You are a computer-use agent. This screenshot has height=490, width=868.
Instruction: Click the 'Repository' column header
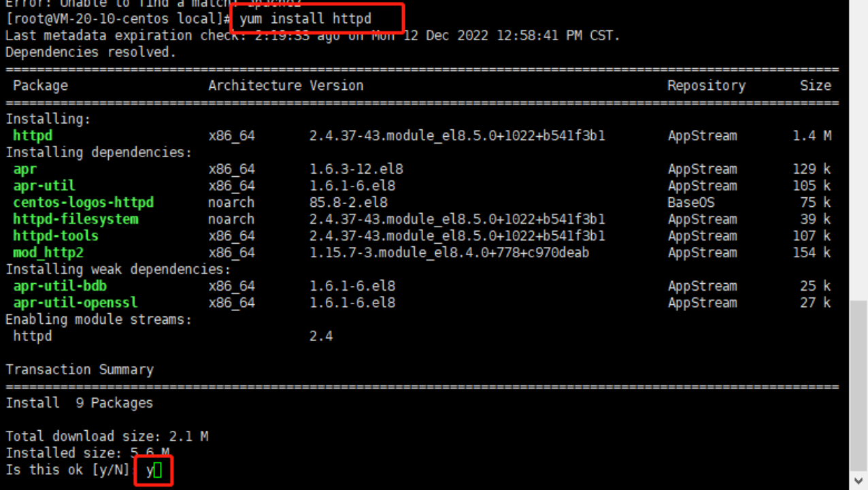[x=706, y=86]
